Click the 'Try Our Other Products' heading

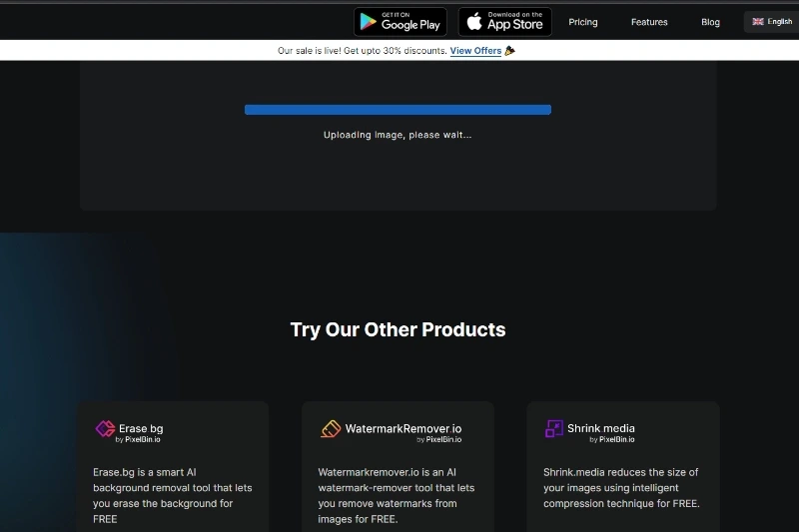pos(398,329)
